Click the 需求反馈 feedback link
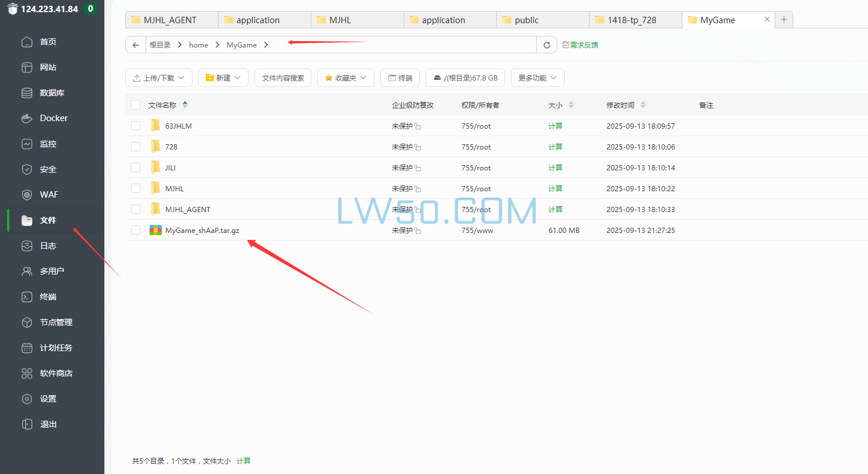 580,45
